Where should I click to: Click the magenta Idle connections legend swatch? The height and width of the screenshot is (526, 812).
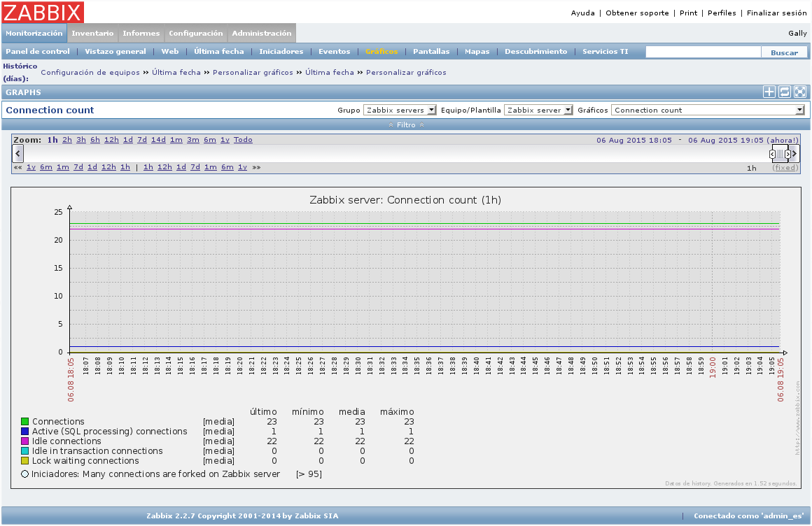coord(25,441)
